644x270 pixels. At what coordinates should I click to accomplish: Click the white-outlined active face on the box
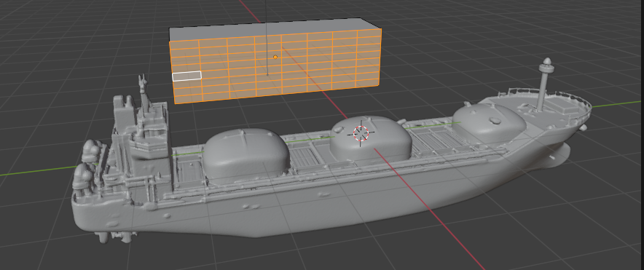point(187,76)
